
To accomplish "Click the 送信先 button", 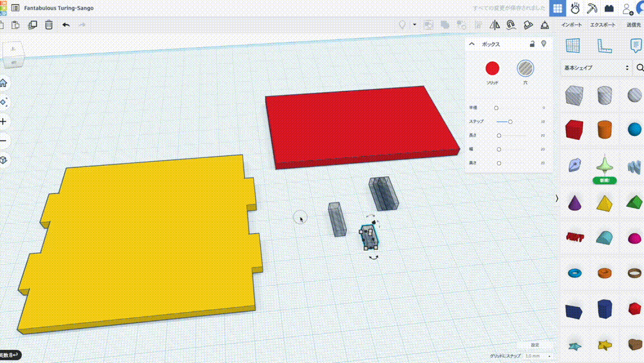I will point(634,25).
